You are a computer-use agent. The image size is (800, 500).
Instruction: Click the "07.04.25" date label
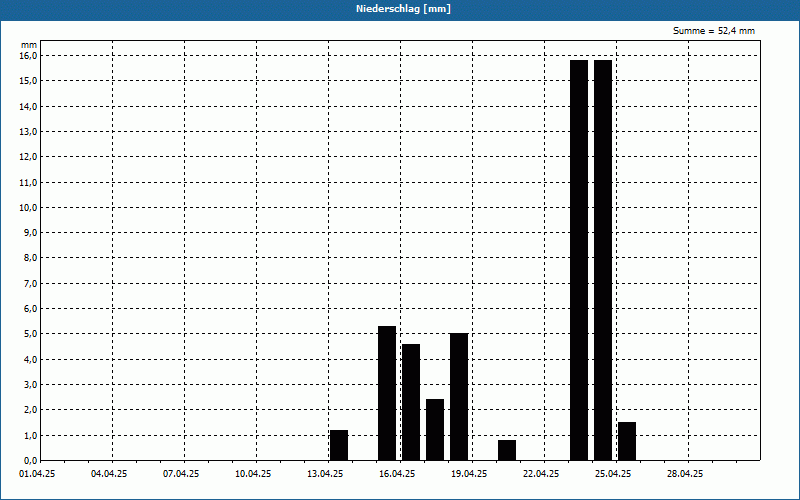[x=181, y=474]
